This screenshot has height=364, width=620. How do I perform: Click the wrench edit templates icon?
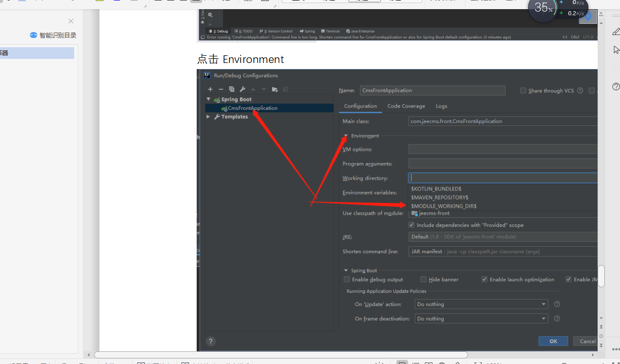coord(242,89)
